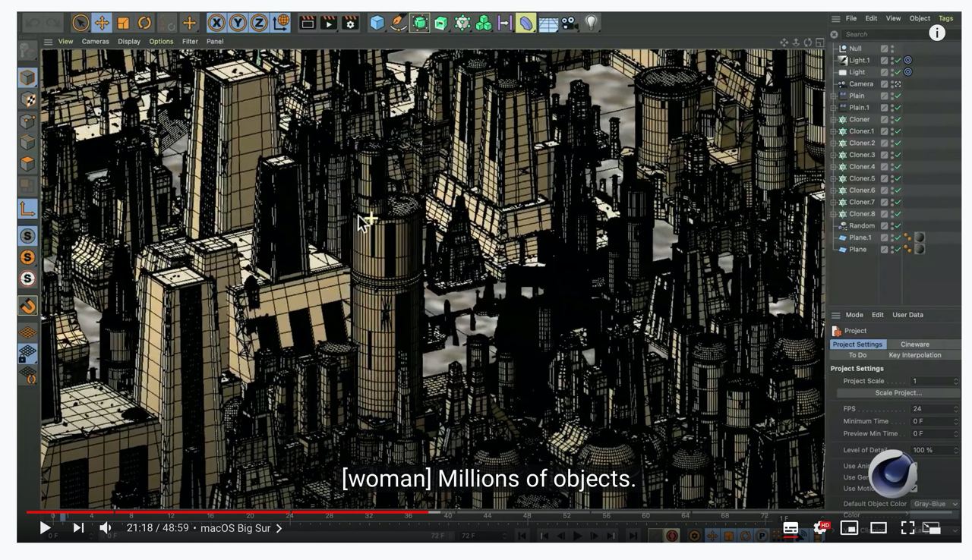The image size is (972, 560).
Task: Expand the Cloner object tree node
Action: (833, 120)
